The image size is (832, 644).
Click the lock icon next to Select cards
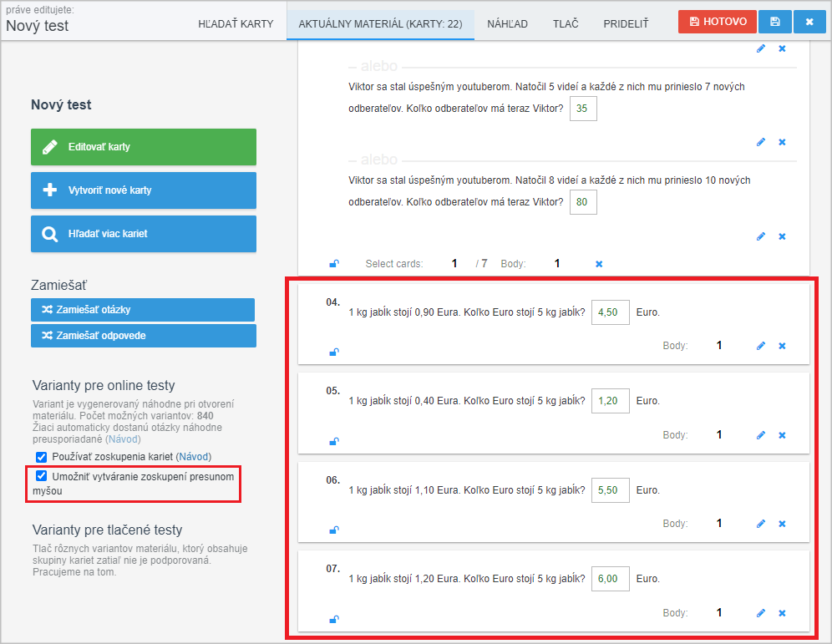click(x=334, y=264)
